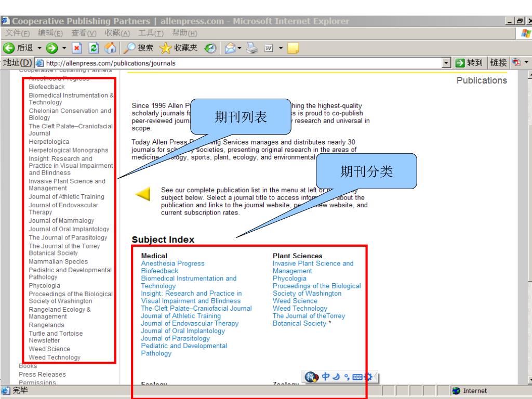The height and width of the screenshot is (399, 532).
Task: Open the soft keyboard icon on IME bar
Action: [x=357, y=377]
